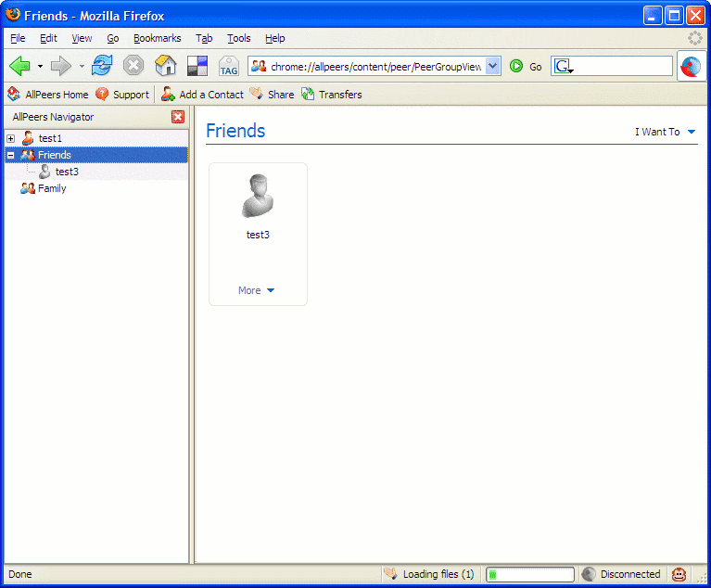
Task: Open the Forward button history dropdown arrow
Action: [82, 66]
